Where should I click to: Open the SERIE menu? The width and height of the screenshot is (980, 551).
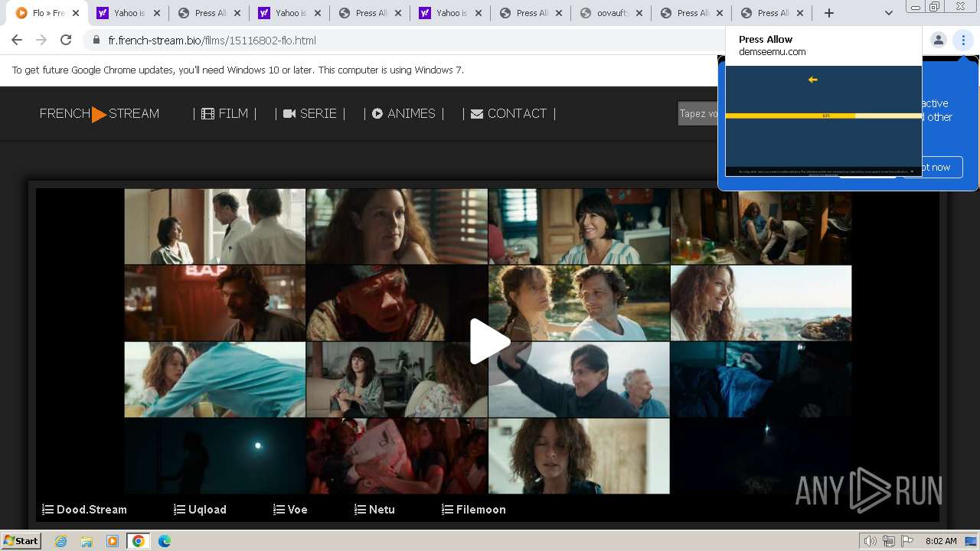click(310, 113)
